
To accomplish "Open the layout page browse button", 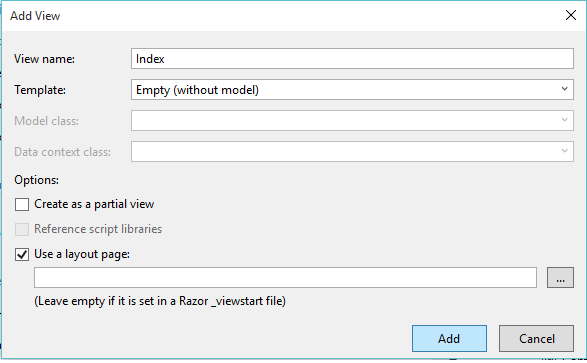I will [x=560, y=277].
